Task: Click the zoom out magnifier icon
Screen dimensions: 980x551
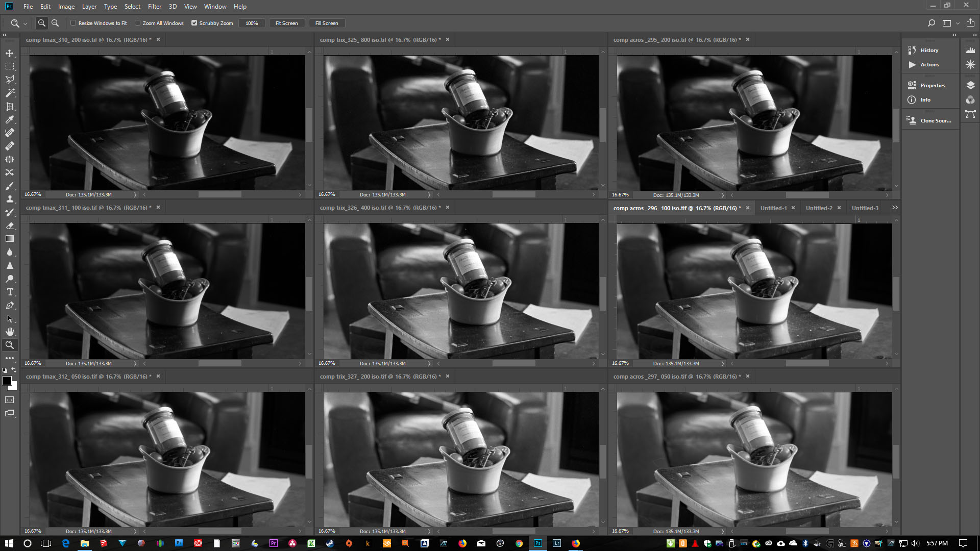Action: 55,23
